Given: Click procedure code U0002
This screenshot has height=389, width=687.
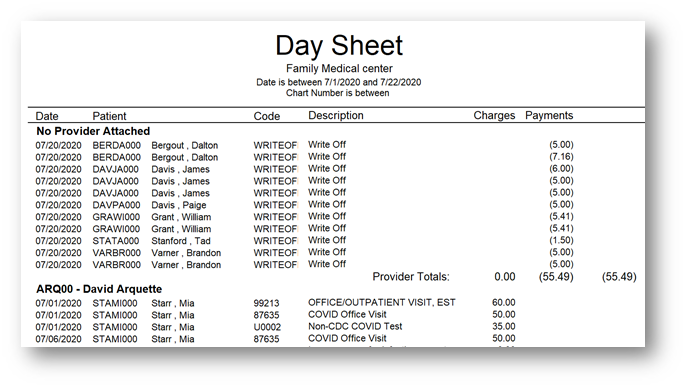Looking at the screenshot, I should tap(267, 327).
